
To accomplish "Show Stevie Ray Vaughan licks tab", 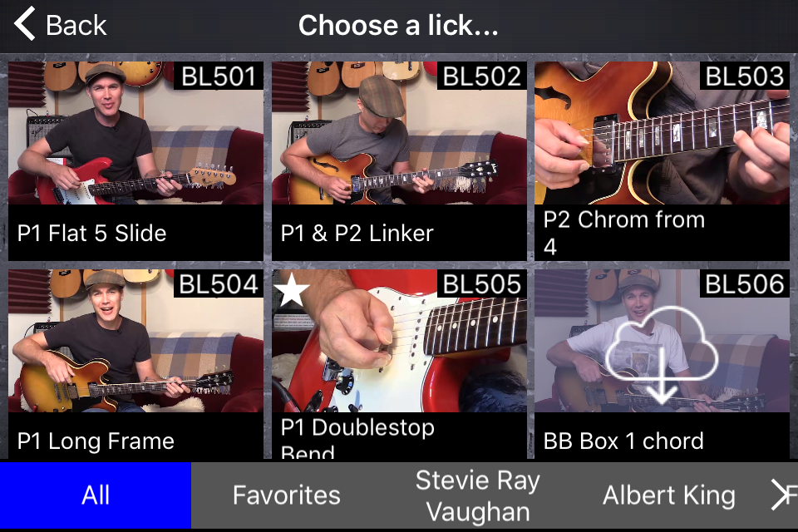I will (x=477, y=495).
